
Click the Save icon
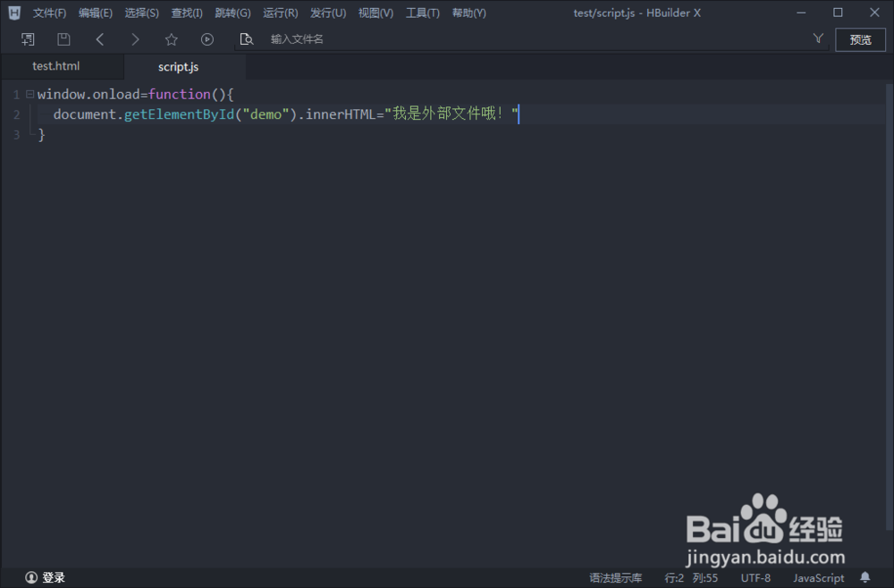63,38
